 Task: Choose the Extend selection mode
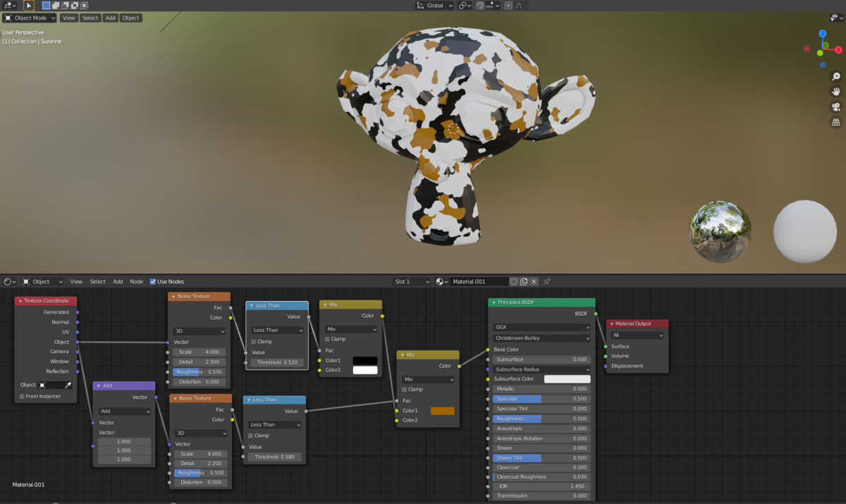click(56, 6)
